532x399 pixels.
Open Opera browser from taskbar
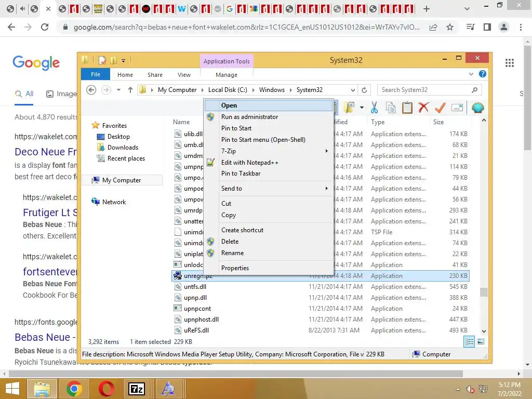click(x=106, y=389)
